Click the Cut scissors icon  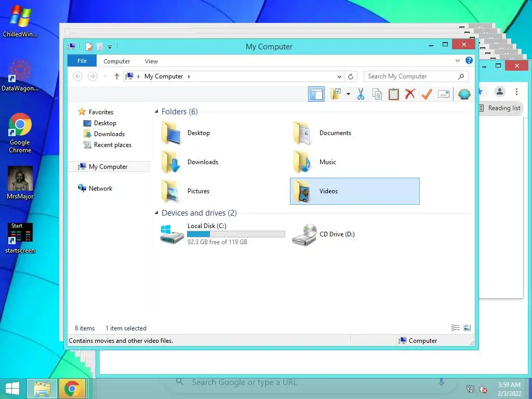point(361,94)
